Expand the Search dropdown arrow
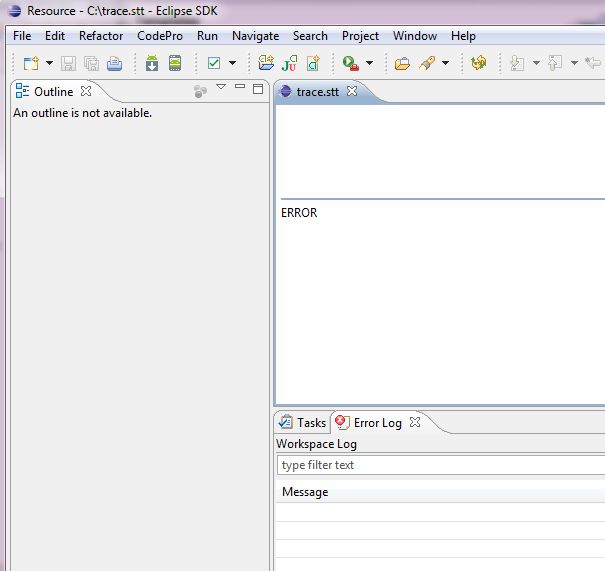This screenshot has height=571, width=605. coord(445,63)
